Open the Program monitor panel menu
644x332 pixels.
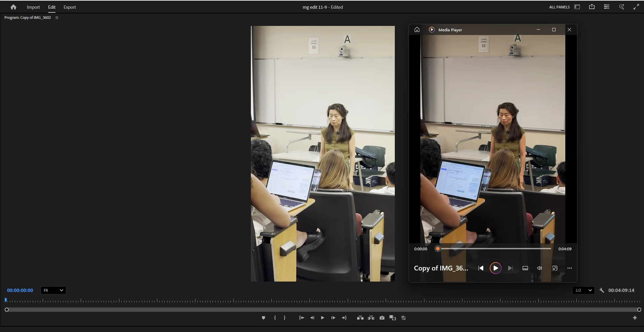(x=57, y=17)
